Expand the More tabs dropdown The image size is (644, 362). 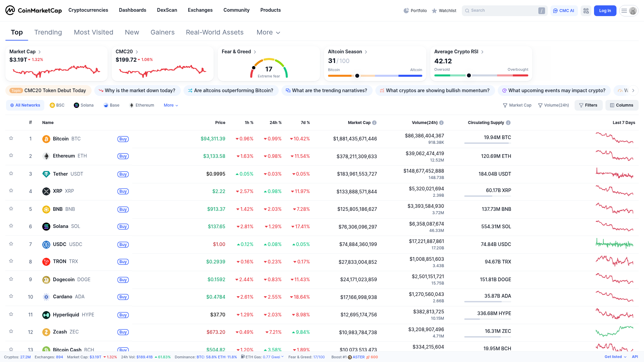pos(268,33)
